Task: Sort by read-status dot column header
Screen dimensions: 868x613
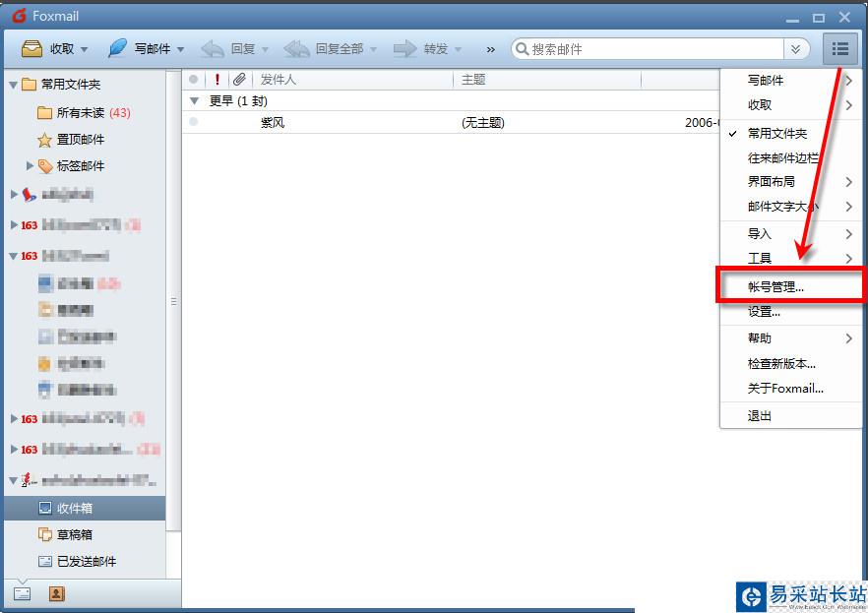Action: pyautogui.click(x=193, y=80)
